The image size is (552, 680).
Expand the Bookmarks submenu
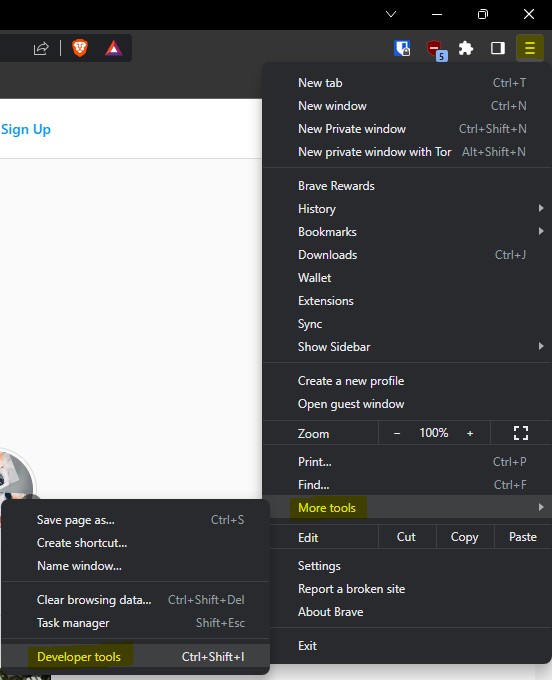click(x=407, y=232)
